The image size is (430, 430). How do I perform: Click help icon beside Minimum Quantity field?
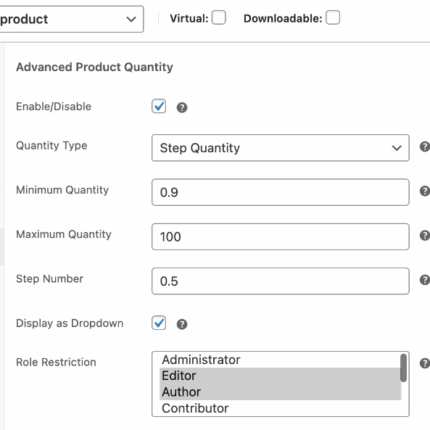(x=425, y=191)
